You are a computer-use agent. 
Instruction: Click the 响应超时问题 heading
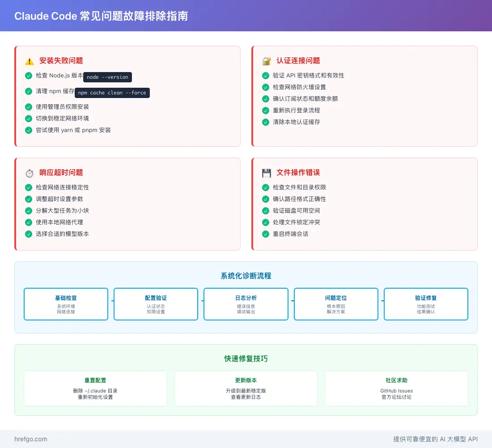61,172
